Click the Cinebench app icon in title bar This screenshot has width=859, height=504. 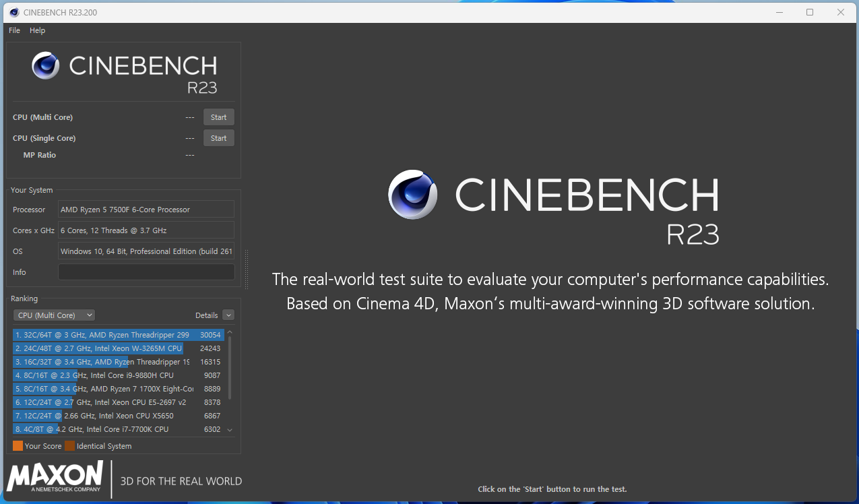[14, 12]
